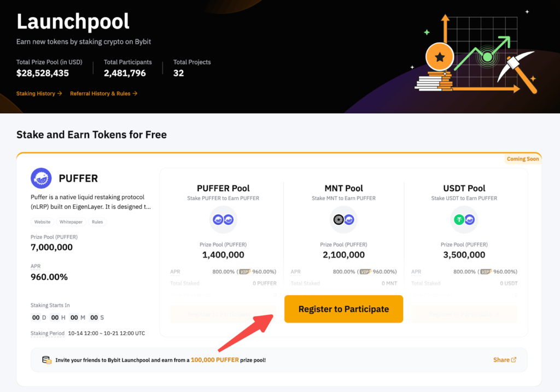The height and width of the screenshot is (392, 560).
Task: Open the Puffer Whitepaper
Action: point(71,222)
